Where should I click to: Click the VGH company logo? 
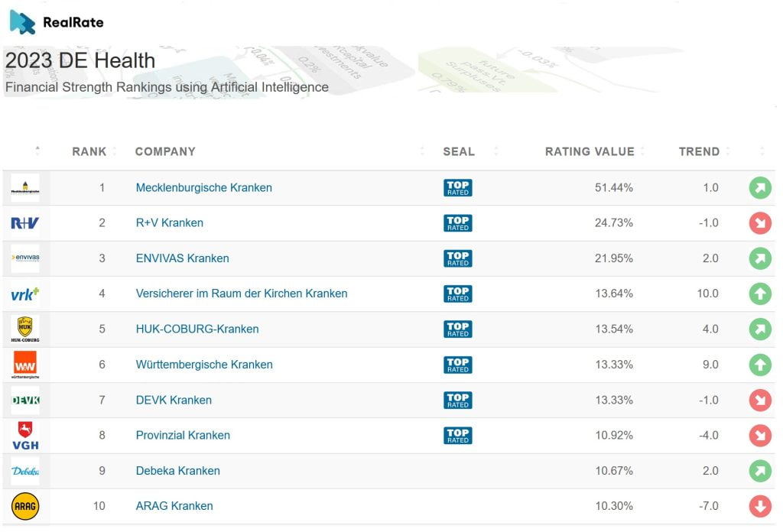(x=25, y=435)
